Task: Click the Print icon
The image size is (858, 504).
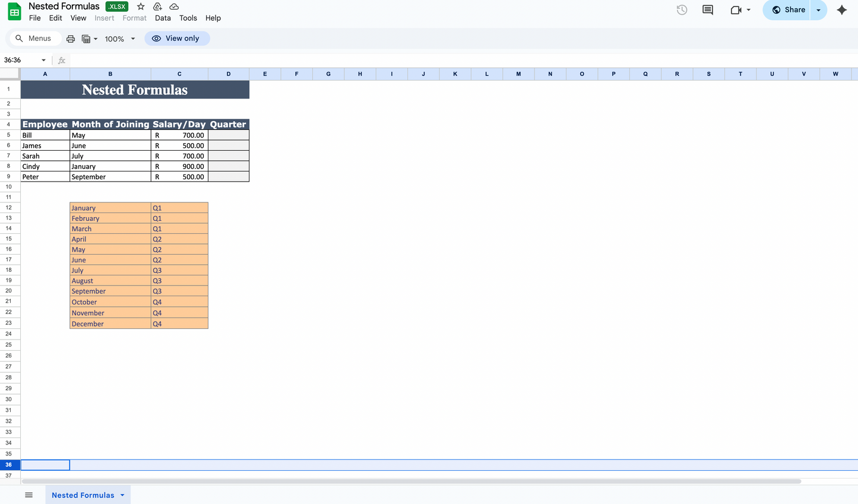Action: (x=71, y=38)
